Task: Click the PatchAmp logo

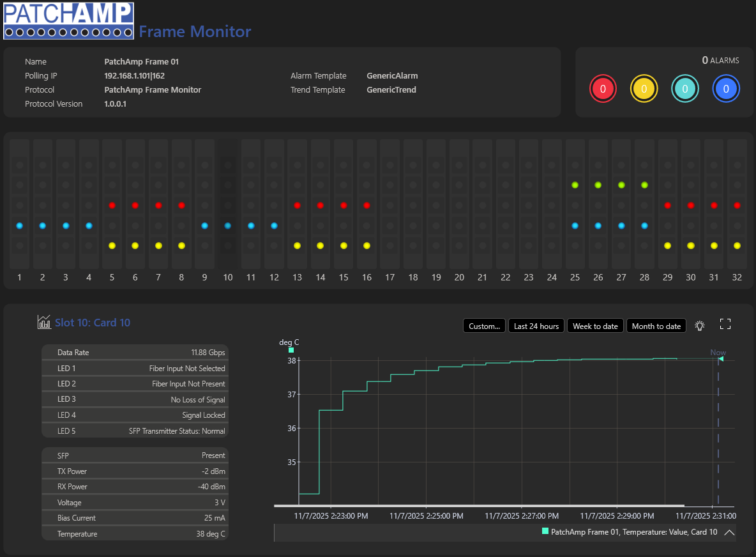Action: [68, 20]
